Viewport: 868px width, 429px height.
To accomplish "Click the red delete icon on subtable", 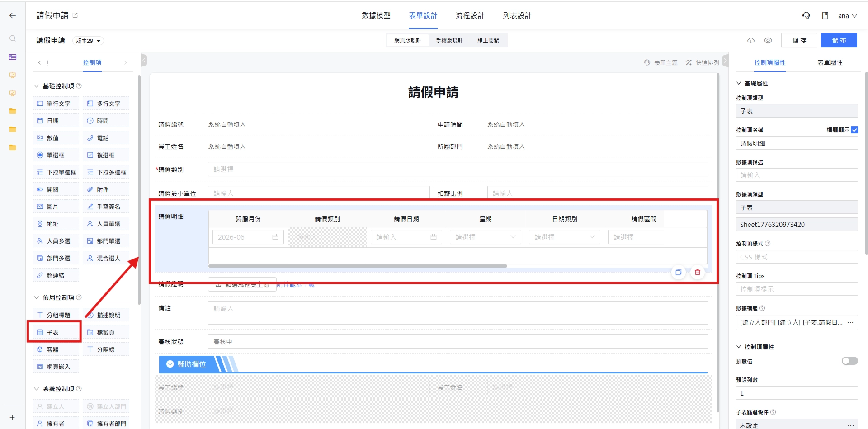I will [698, 272].
